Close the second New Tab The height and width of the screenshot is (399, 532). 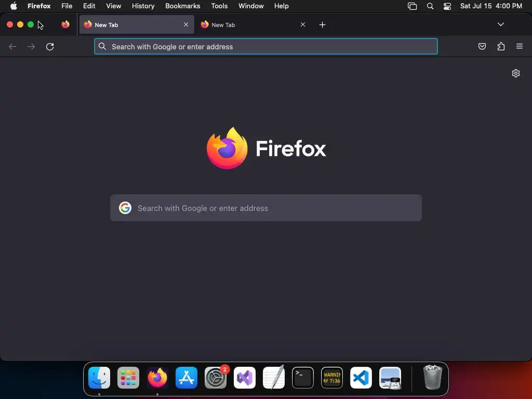tap(303, 24)
